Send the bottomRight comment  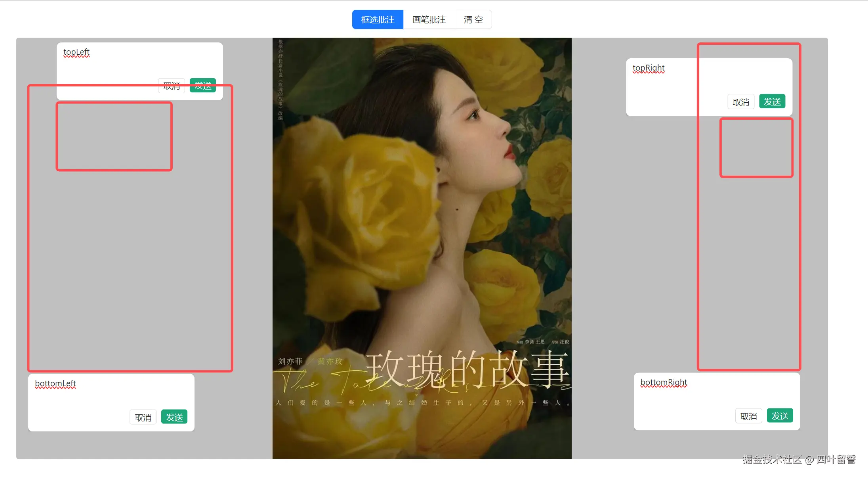[x=780, y=416]
